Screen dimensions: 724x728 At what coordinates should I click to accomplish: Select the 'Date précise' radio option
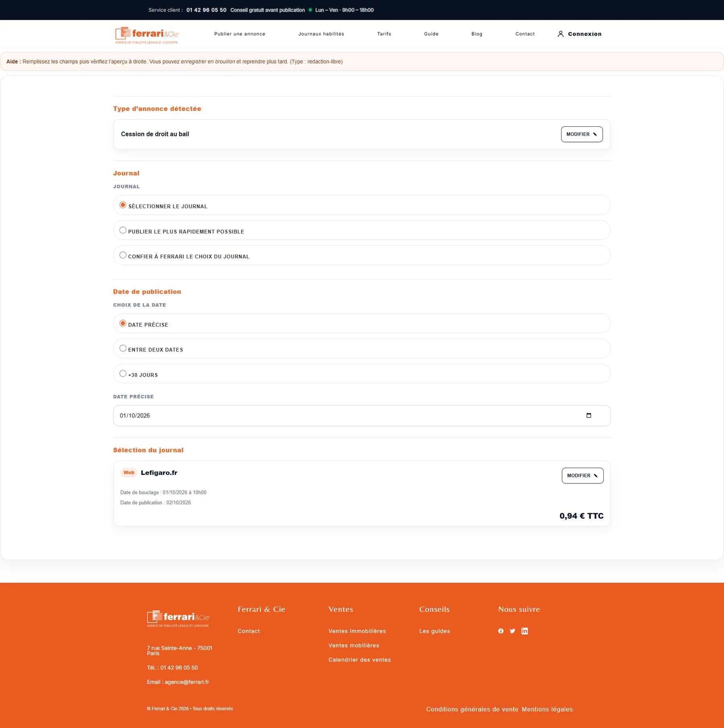123,324
